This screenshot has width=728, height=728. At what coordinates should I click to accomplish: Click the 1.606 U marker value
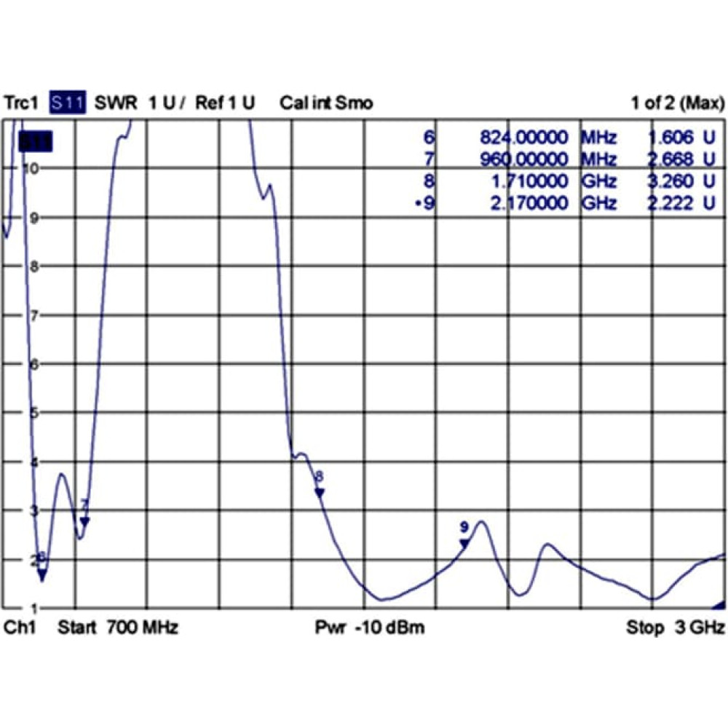click(x=681, y=138)
